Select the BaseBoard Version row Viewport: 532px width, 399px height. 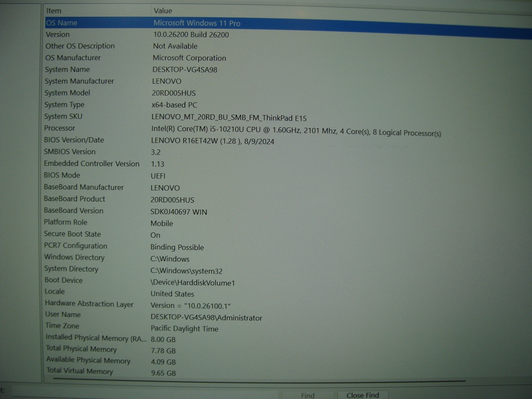[73, 210]
